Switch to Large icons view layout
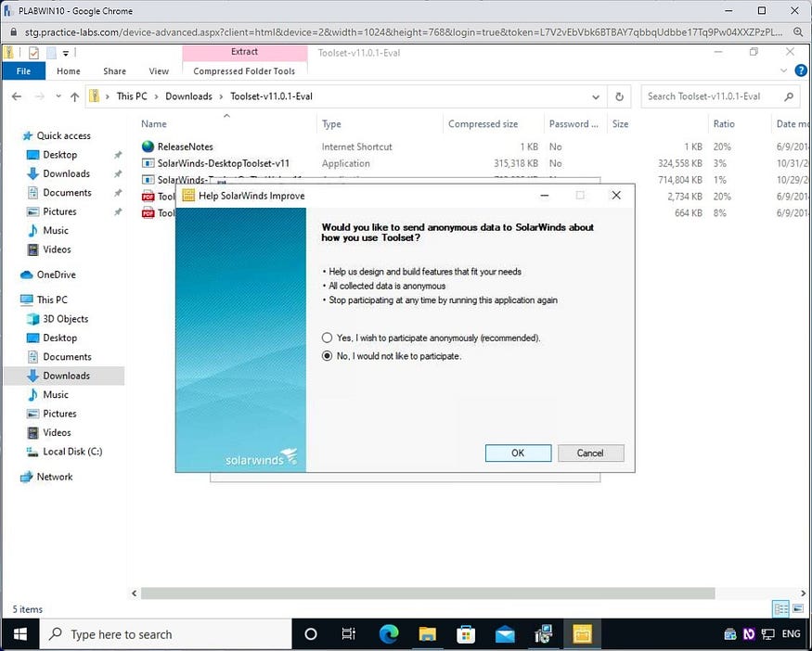This screenshot has width=812, height=651. (x=798, y=608)
